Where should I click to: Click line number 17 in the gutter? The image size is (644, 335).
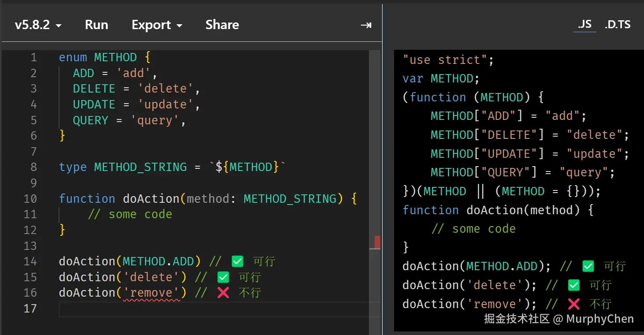click(x=30, y=309)
